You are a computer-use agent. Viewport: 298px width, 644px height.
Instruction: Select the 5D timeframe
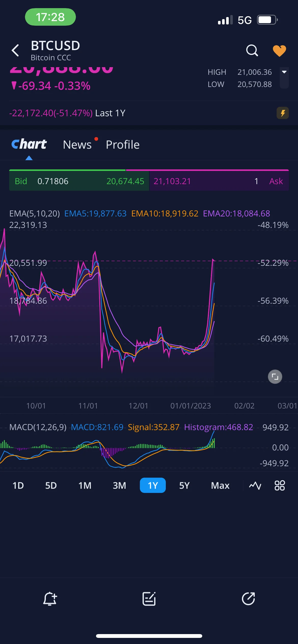click(x=51, y=485)
